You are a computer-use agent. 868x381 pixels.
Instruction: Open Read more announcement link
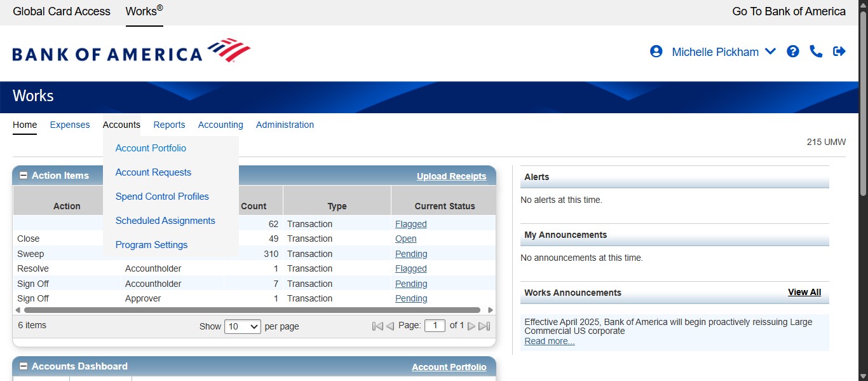(549, 342)
